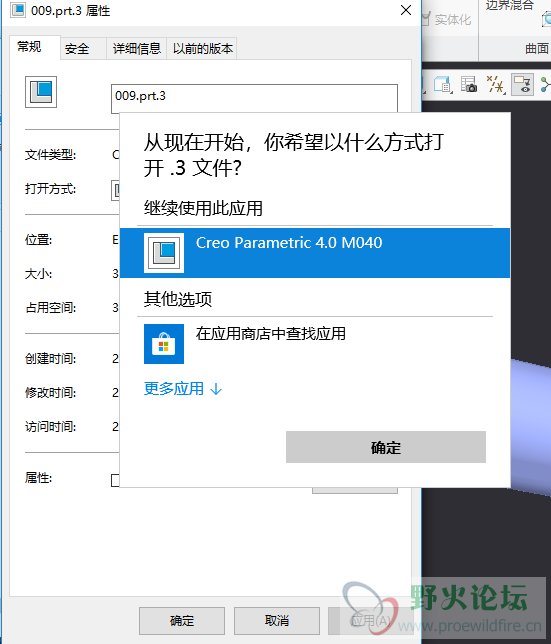
Task: Click the large file icon in properties
Action: click(x=41, y=92)
